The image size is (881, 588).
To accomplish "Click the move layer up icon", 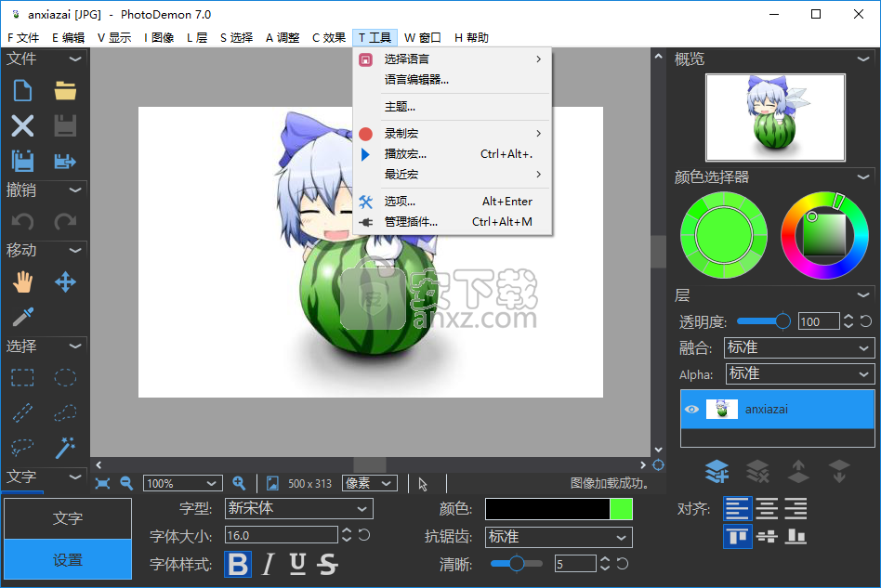I will 798,471.
